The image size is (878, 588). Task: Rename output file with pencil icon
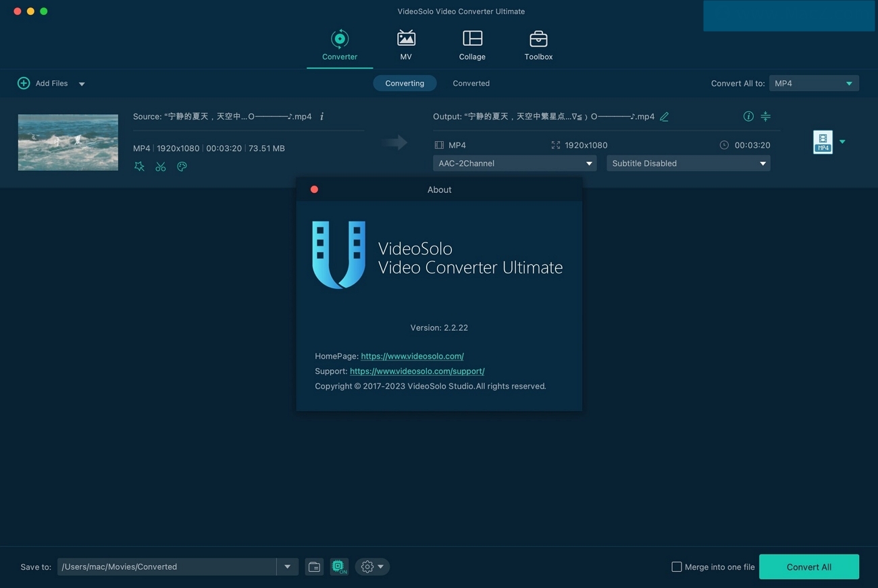(665, 116)
